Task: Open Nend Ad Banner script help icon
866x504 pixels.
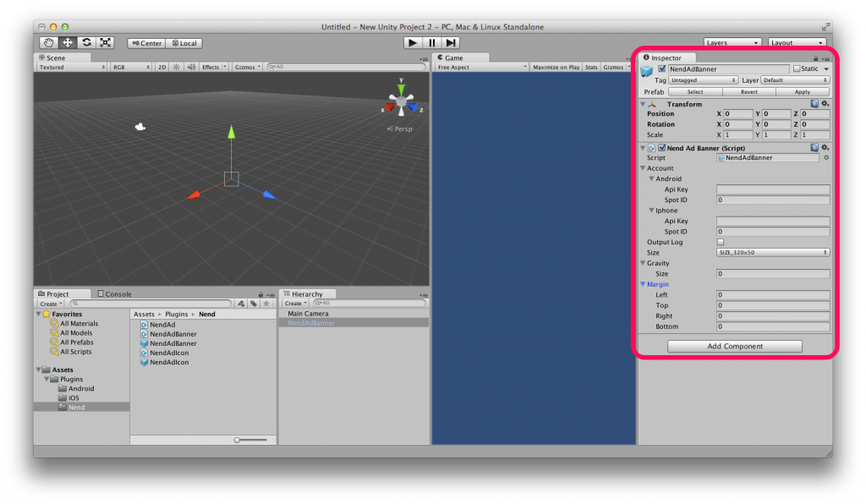Action: point(814,147)
